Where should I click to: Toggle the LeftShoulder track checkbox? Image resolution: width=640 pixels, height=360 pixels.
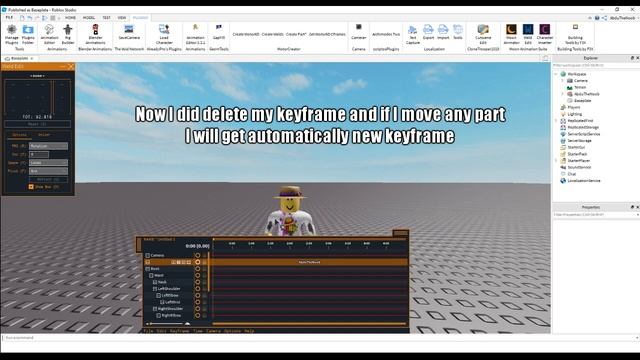click(x=155, y=289)
